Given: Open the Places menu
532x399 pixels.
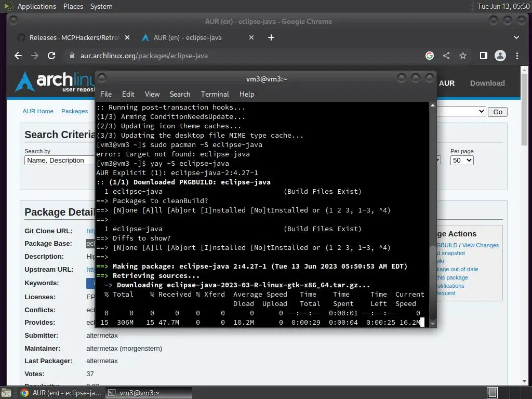Looking at the screenshot, I should pyautogui.click(x=73, y=6).
